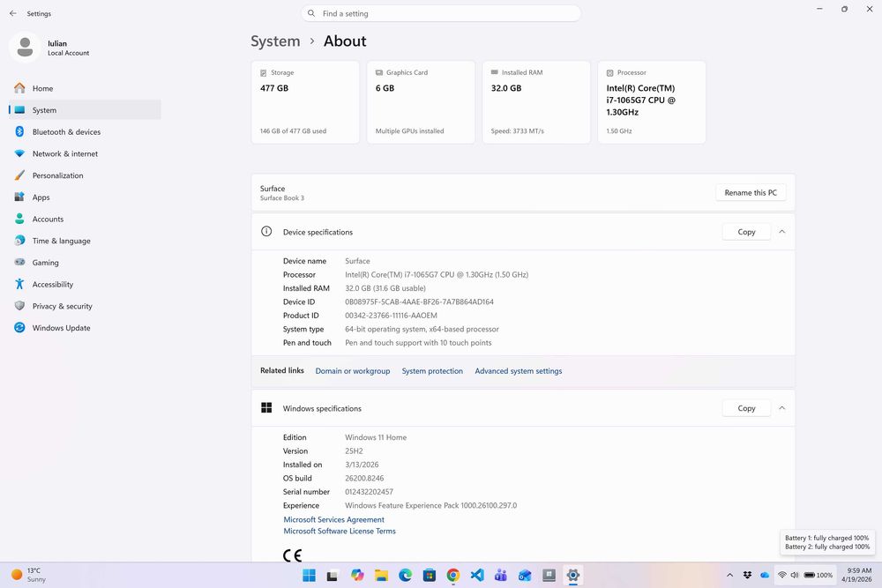The image size is (882, 588).
Task: Click the Surface Book 3 text
Action: (282, 197)
